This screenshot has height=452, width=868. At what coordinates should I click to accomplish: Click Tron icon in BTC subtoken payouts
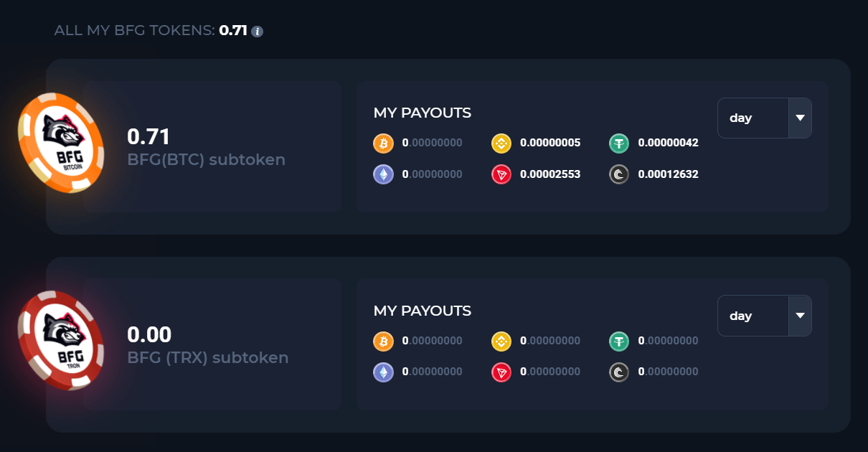[x=501, y=174]
